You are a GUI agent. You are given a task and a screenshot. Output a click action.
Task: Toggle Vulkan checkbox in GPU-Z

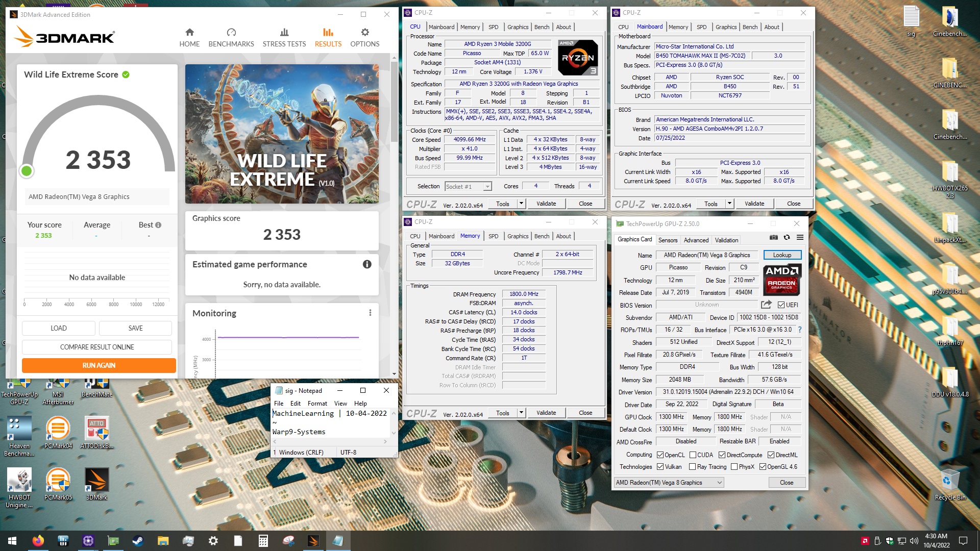(x=660, y=467)
